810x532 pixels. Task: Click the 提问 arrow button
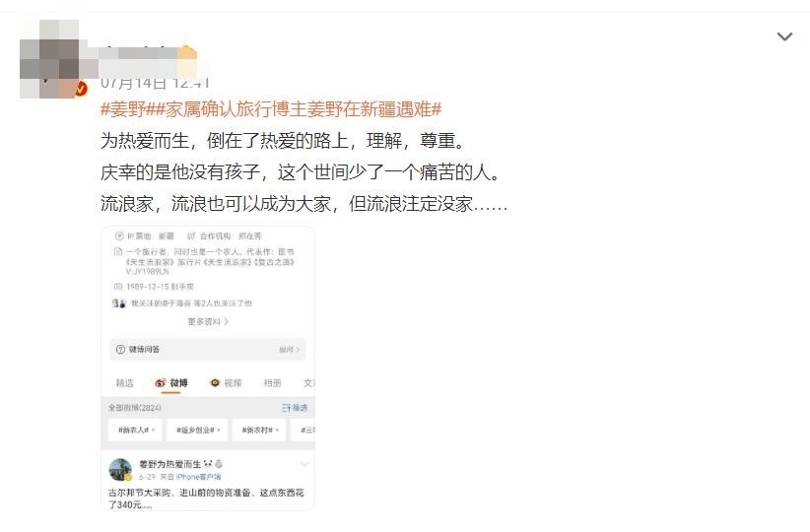[290, 350]
